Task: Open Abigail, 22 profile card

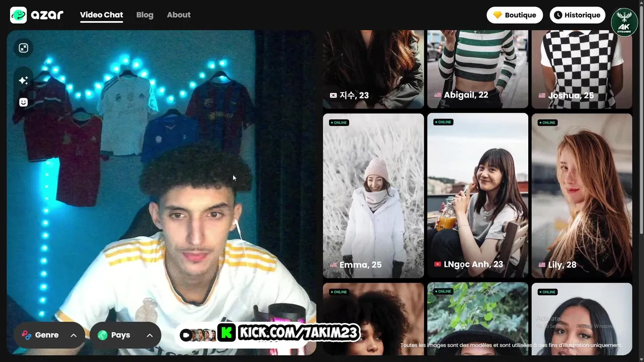Action: [x=477, y=69]
